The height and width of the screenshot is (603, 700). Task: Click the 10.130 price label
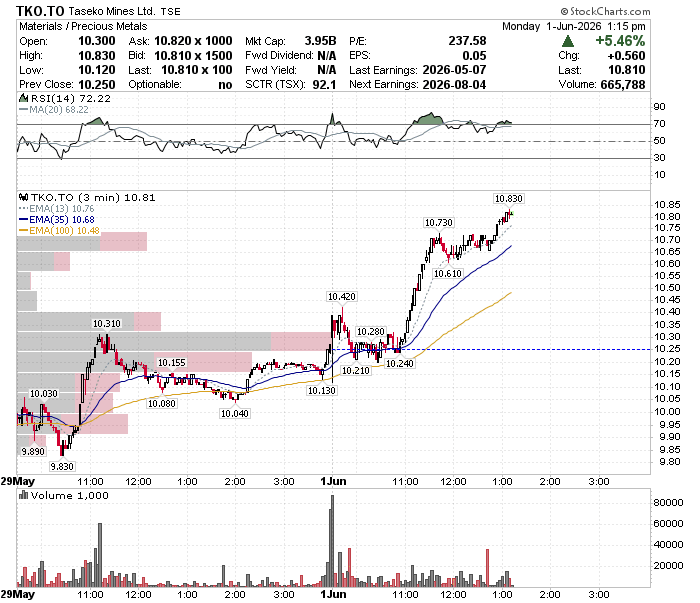(x=321, y=391)
